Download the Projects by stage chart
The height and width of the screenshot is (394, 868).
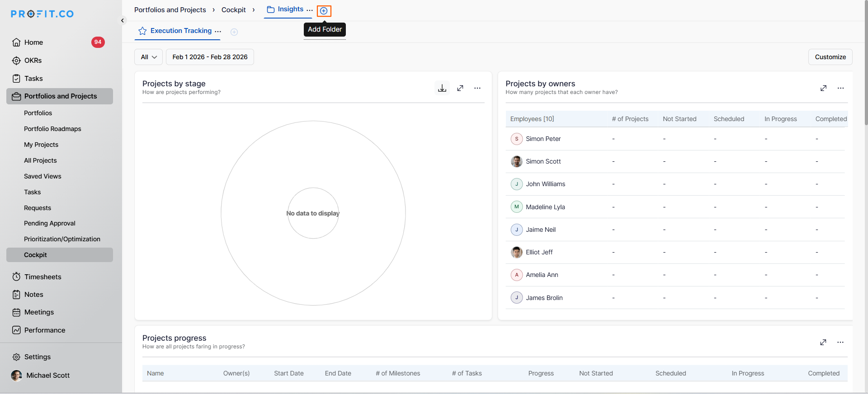tap(442, 88)
